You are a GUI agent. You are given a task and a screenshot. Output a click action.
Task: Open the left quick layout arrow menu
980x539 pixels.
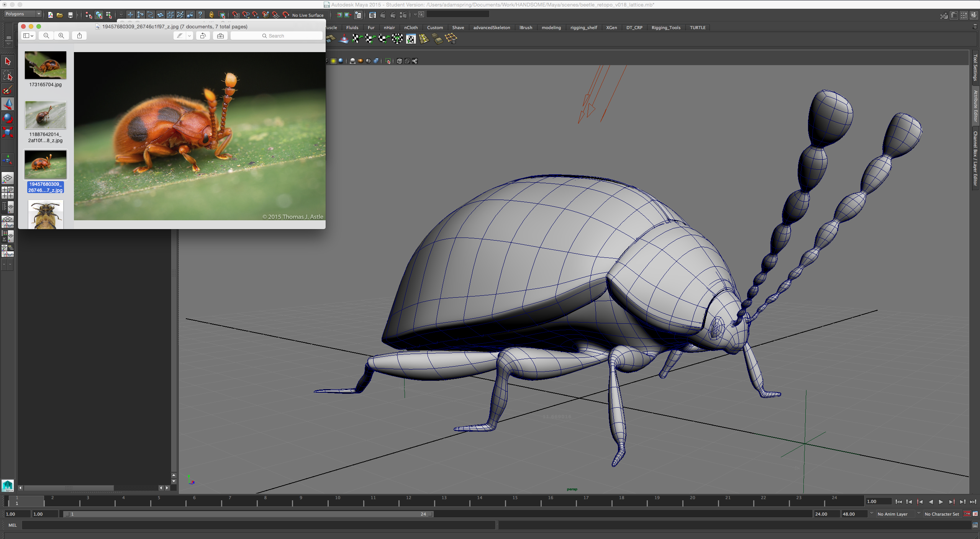click(4, 264)
